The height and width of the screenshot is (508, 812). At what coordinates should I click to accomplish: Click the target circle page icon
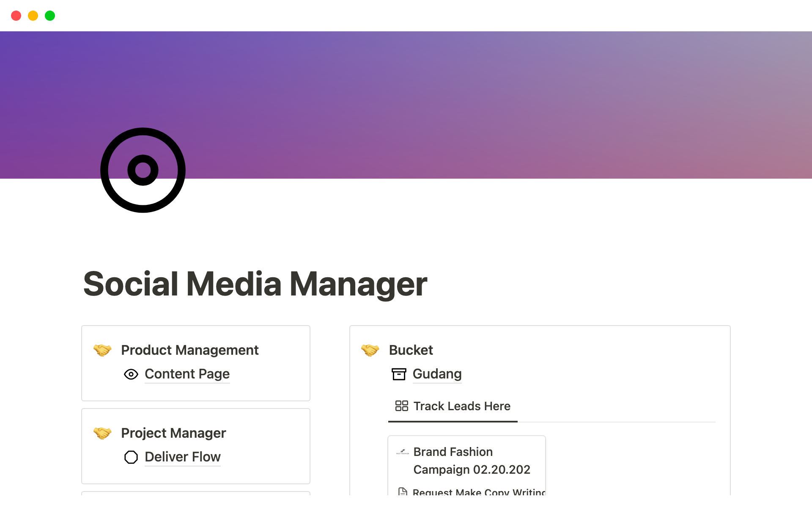click(143, 170)
